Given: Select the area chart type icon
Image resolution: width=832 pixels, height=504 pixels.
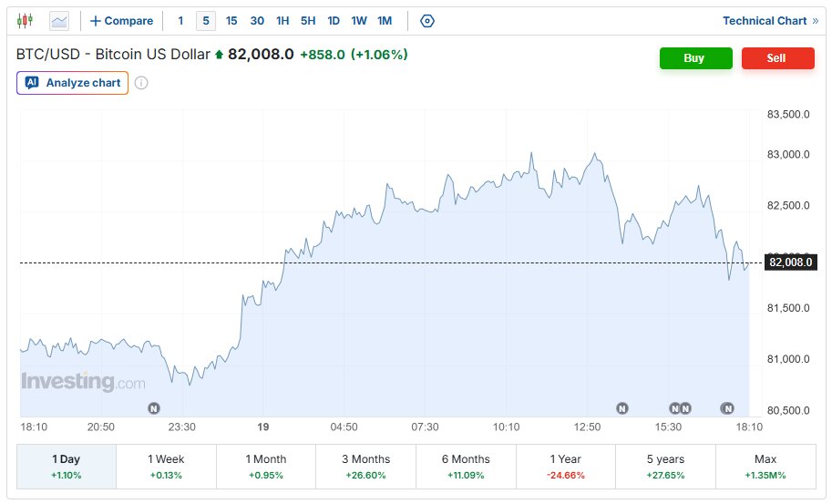Looking at the screenshot, I should [59, 21].
